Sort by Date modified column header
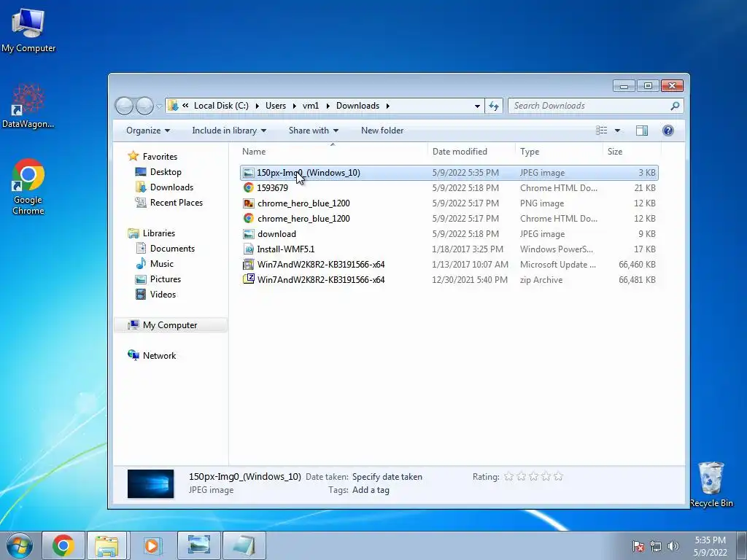The image size is (747, 560). (x=471, y=152)
